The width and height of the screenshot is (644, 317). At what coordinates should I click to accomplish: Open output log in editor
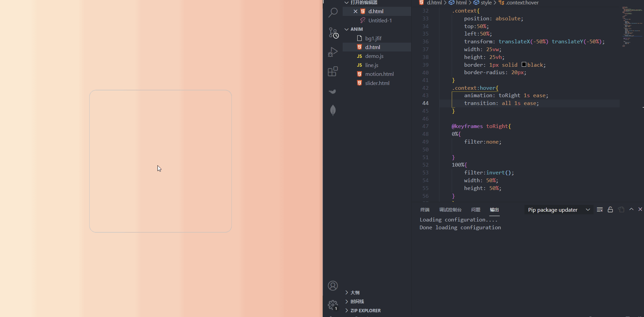pos(621,210)
